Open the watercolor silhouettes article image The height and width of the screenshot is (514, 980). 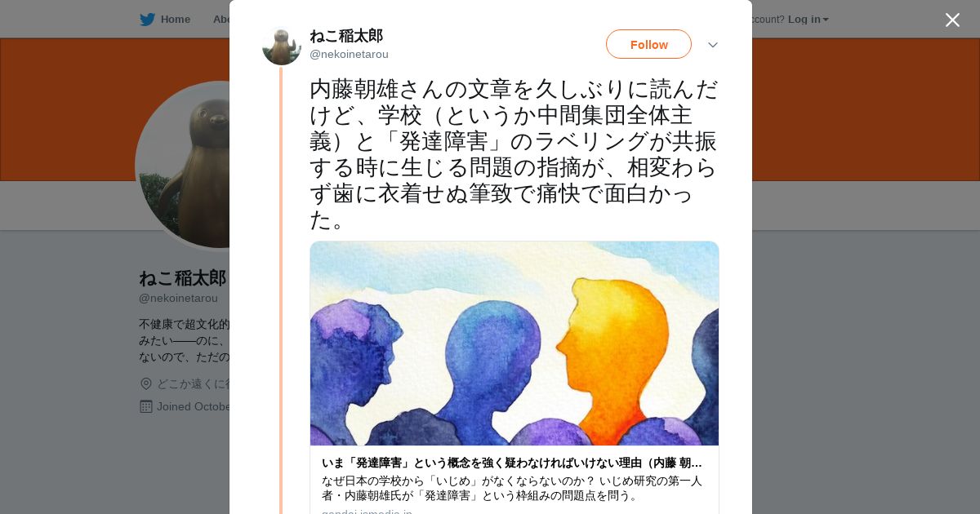[x=514, y=343]
